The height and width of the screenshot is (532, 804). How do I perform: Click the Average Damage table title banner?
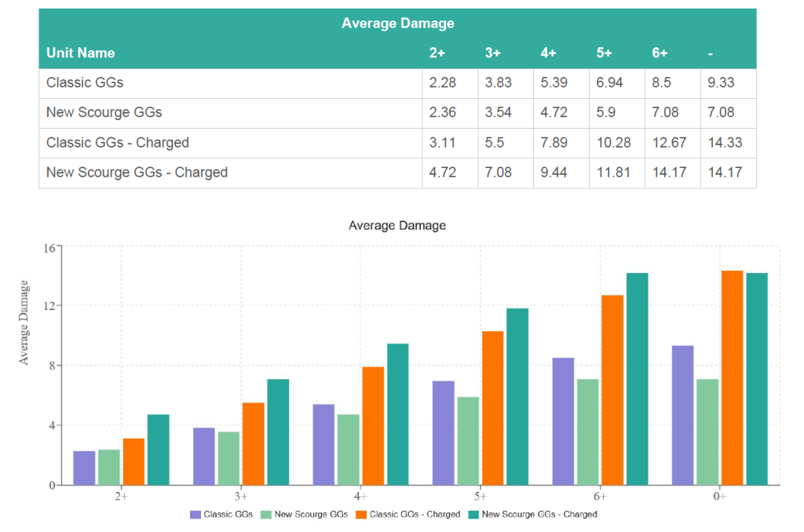[x=397, y=24]
